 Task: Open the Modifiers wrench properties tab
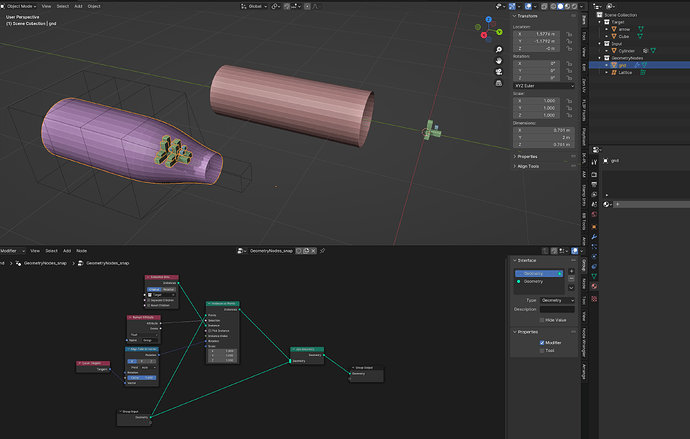pos(594,237)
